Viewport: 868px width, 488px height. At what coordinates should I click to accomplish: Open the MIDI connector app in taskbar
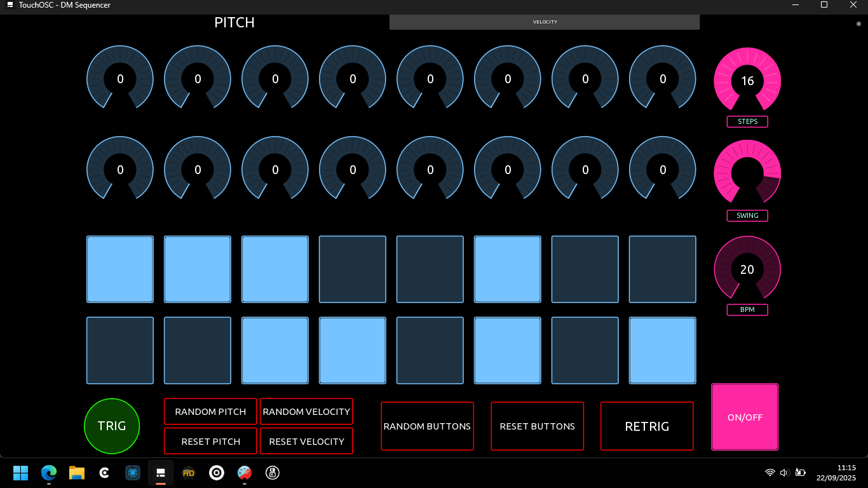pos(133,472)
